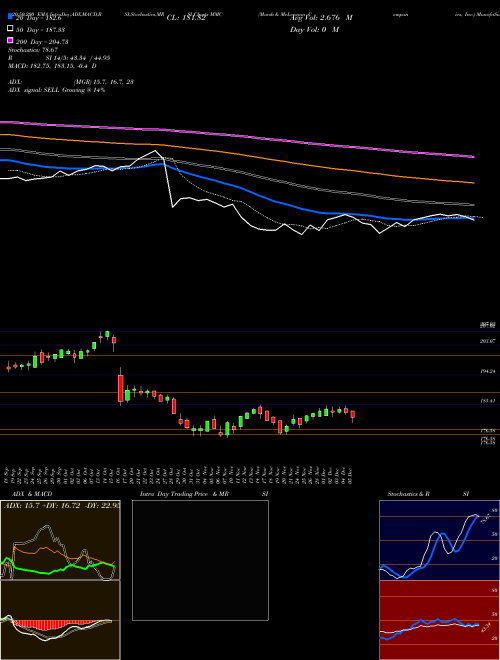Click the 'ADX signal: SELL Growing @ 14%' text
500x660 pixels.
pyautogui.click(x=56, y=90)
